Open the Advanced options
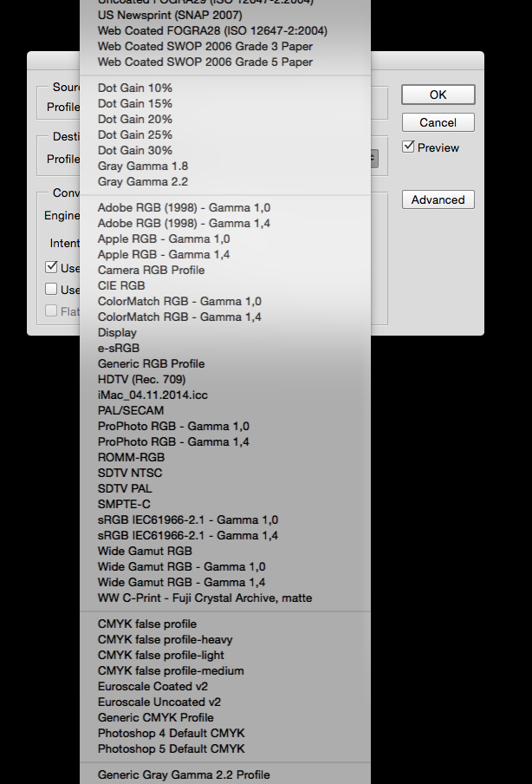The height and width of the screenshot is (784, 532). 438,199
